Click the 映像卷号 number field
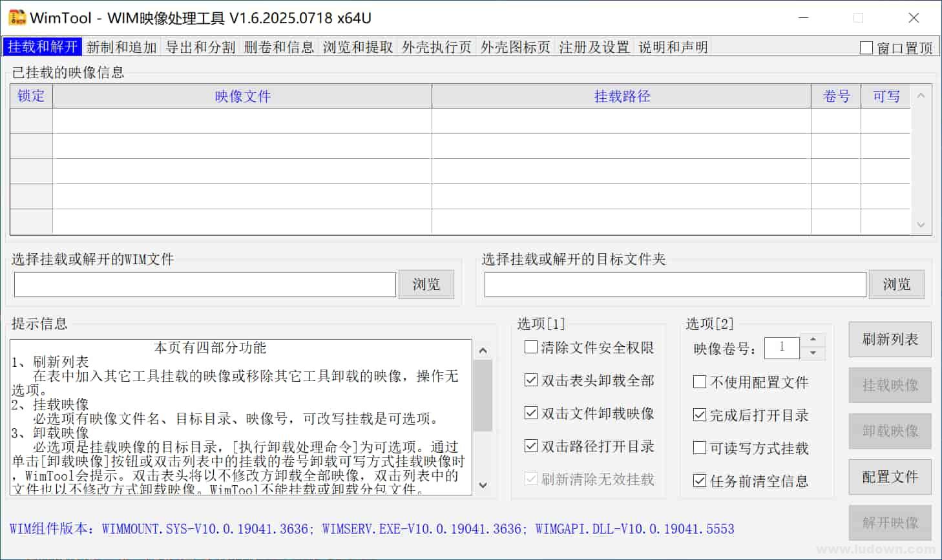Image resolution: width=942 pixels, height=560 pixels. point(782,347)
